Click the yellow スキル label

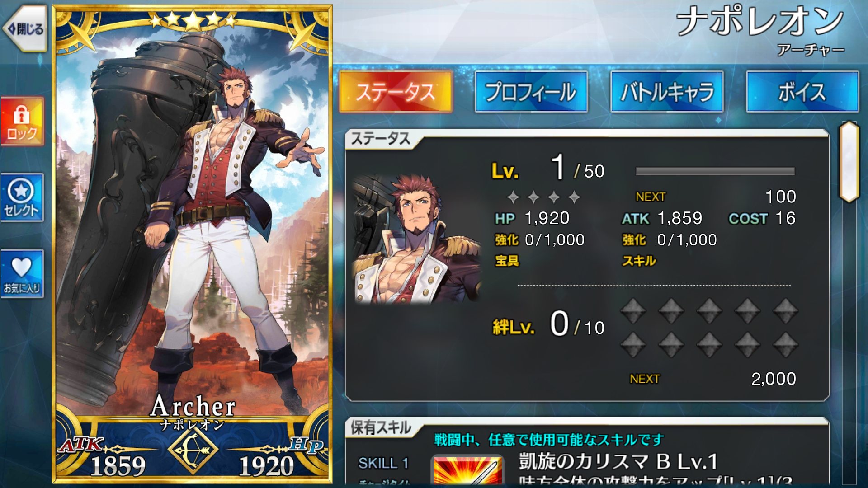638,261
